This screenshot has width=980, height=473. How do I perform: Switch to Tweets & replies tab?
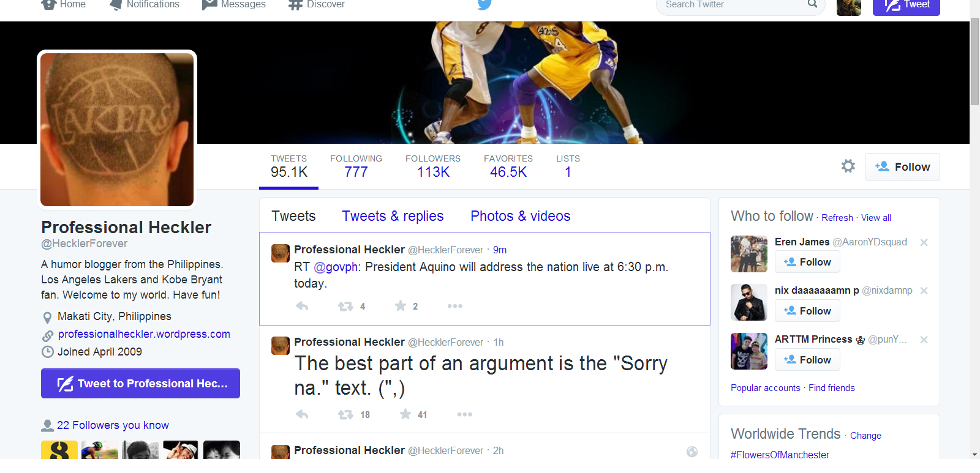[x=393, y=216]
